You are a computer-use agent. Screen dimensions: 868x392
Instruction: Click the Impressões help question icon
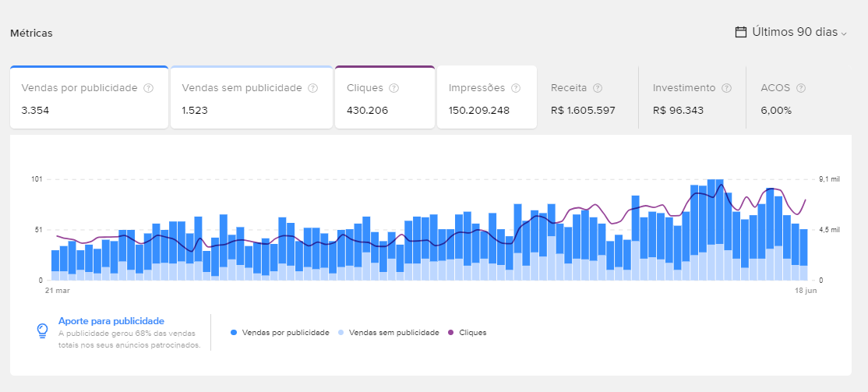(x=516, y=88)
